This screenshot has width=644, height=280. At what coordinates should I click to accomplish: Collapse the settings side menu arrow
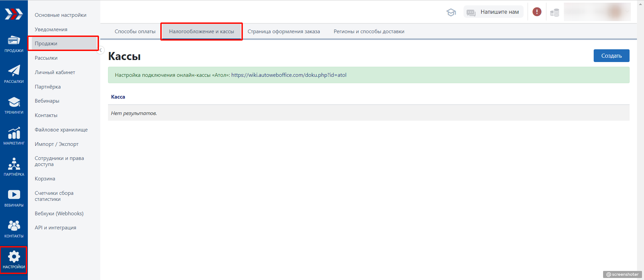point(101,50)
